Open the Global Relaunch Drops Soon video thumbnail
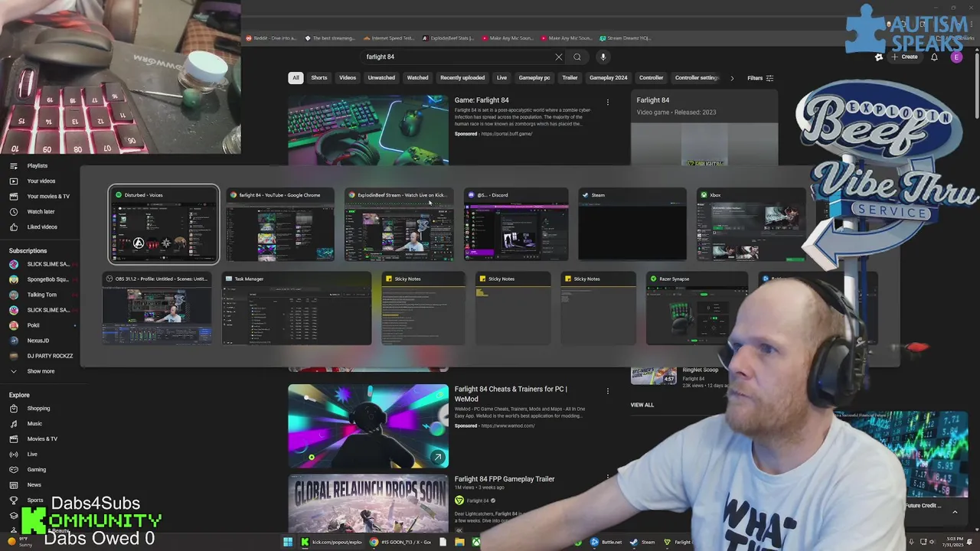This screenshot has height=551, width=980. click(x=368, y=504)
